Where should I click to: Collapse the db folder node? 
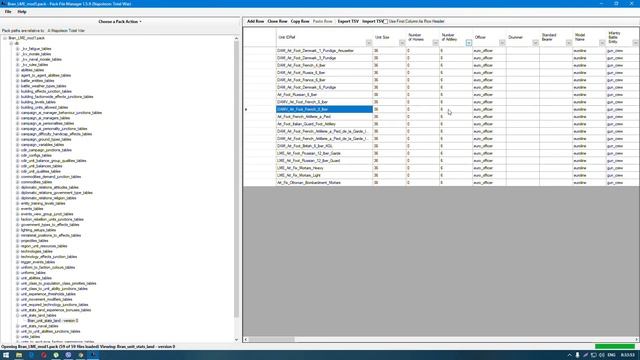pos(11,43)
